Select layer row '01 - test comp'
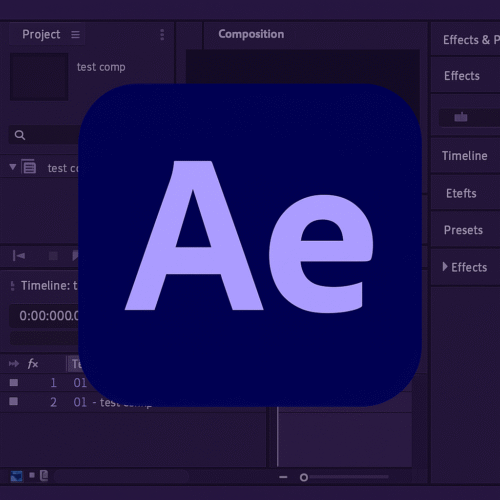Viewport: 500px width, 500px height. (113, 403)
